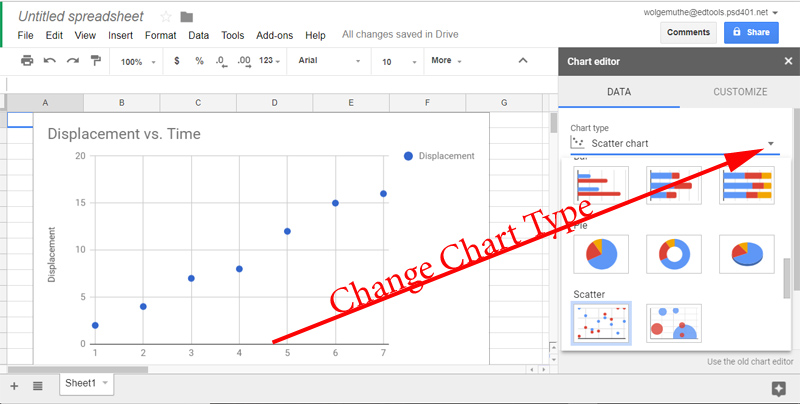
Task: Open the Insert menu
Action: click(x=120, y=35)
